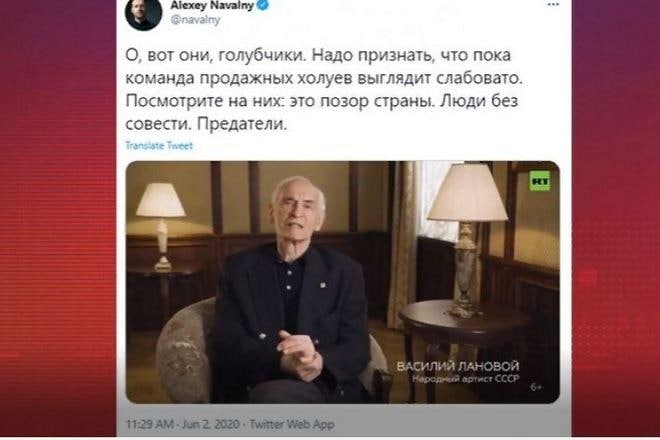This screenshot has width=660, height=440.
Task: Click the lapel pin on the man's jacket
Action: pyautogui.click(x=323, y=285)
